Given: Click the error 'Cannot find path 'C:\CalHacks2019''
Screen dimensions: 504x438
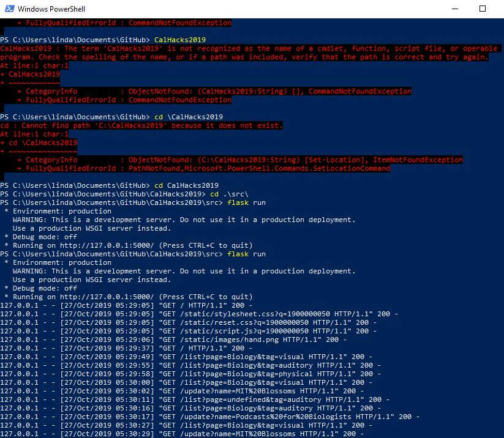Looking at the screenshot, I should click(141, 125).
